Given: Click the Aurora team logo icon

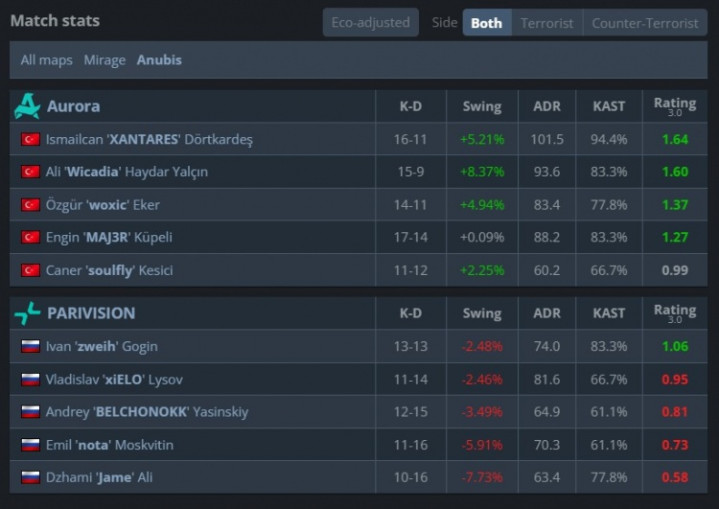Looking at the screenshot, I should pos(28,106).
